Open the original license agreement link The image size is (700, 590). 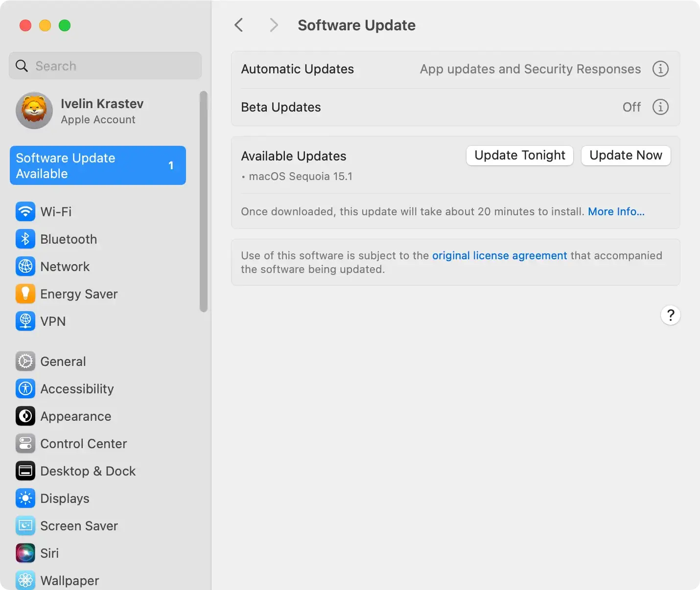[x=499, y=255]
